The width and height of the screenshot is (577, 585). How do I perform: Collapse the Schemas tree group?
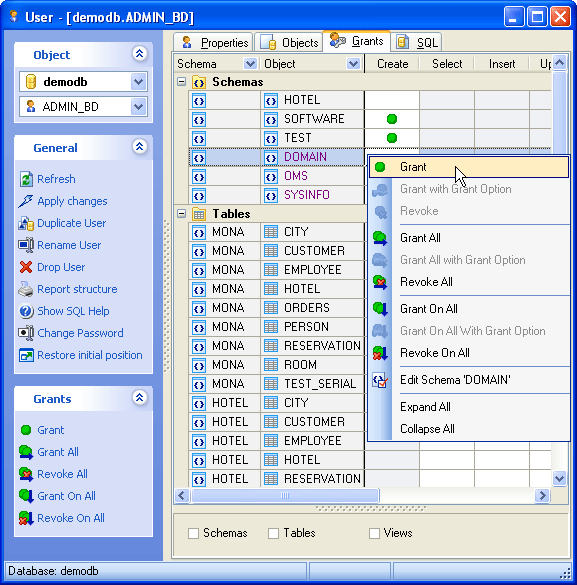[x=181, y=82]
